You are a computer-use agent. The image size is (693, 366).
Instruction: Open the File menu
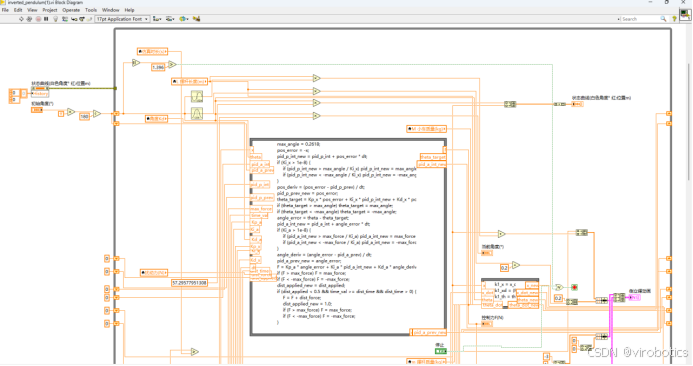5,10
